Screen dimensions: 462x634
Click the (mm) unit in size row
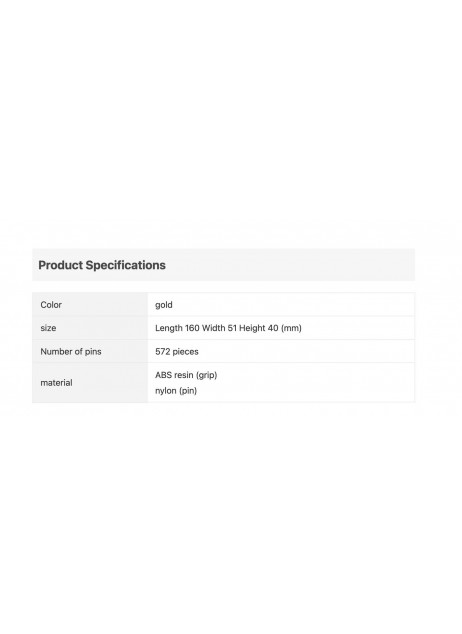coord(291,328)
